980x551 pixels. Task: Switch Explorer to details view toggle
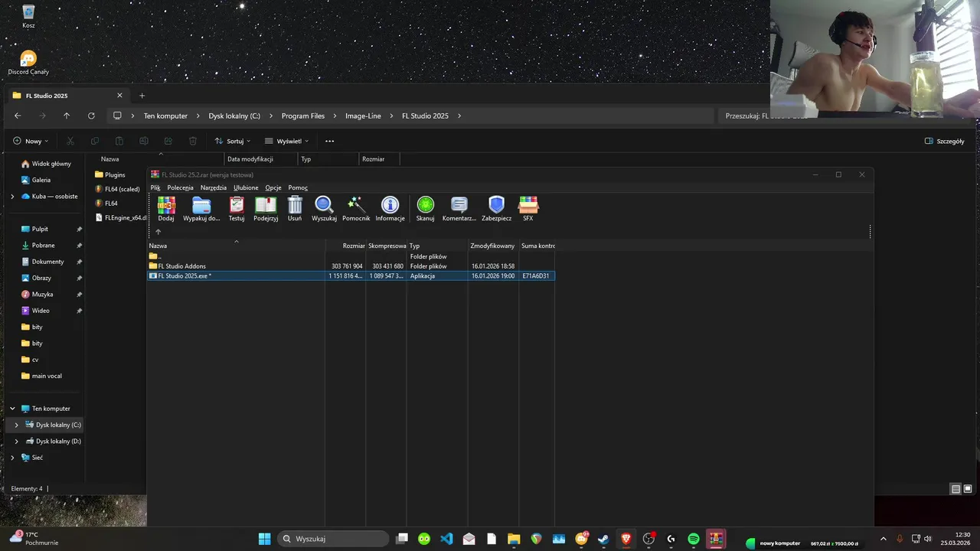955,489
